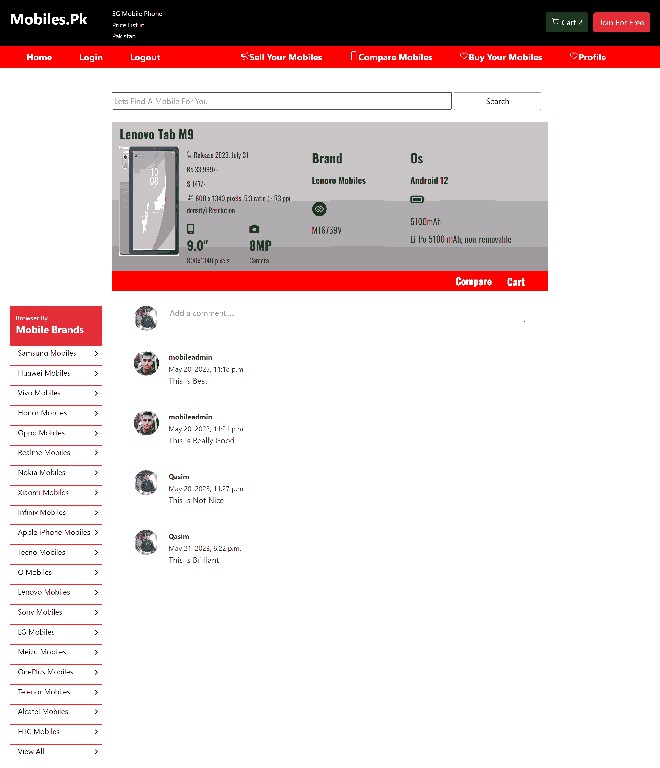Open the Lenovo Tab M9 title
The height and width of the screenshot is (768, 660).
[x=156, y=134]
